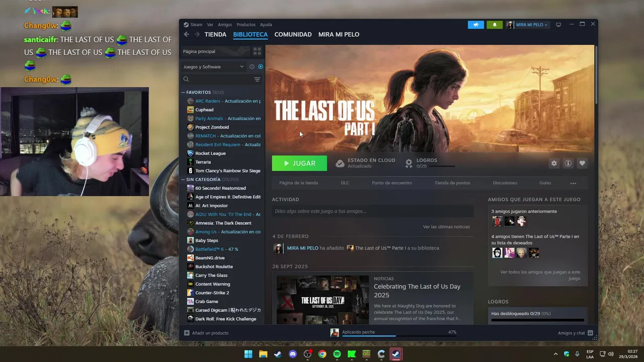Open Punto de encuentro link
The width and height of the screenshot is (644, 362).
(392, 183)
